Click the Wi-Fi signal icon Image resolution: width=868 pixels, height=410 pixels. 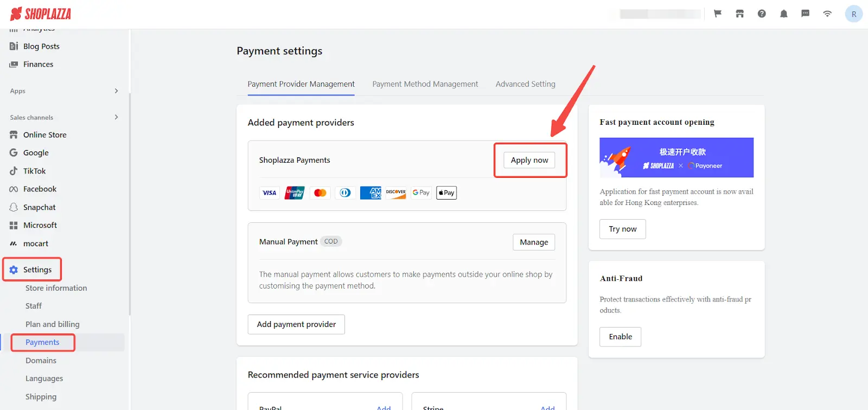coord(827,14)
